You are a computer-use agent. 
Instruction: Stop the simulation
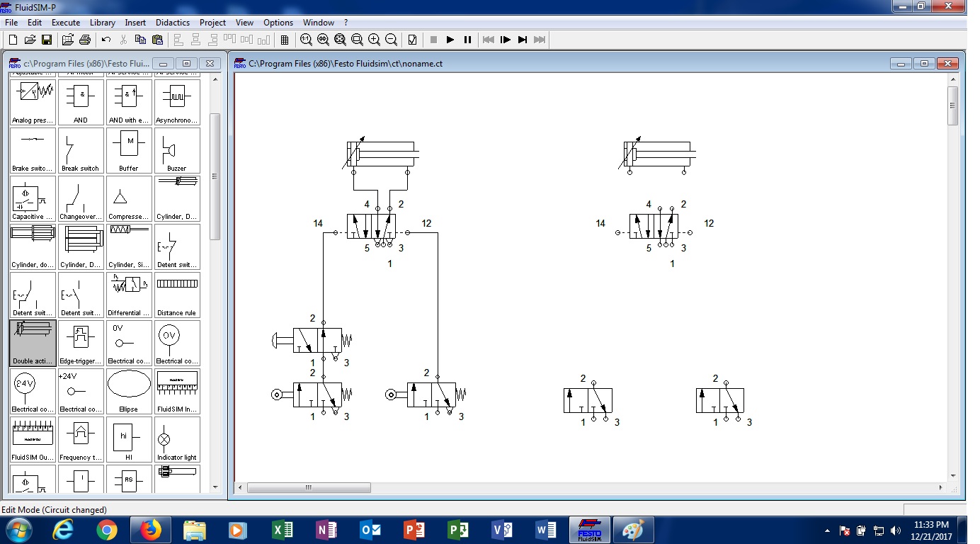(x=433, y=40)
